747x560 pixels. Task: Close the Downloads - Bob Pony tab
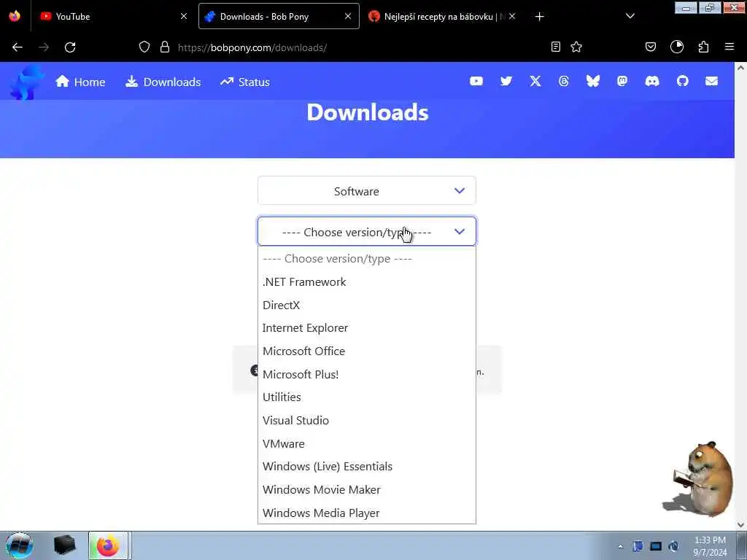click(348, 16)
